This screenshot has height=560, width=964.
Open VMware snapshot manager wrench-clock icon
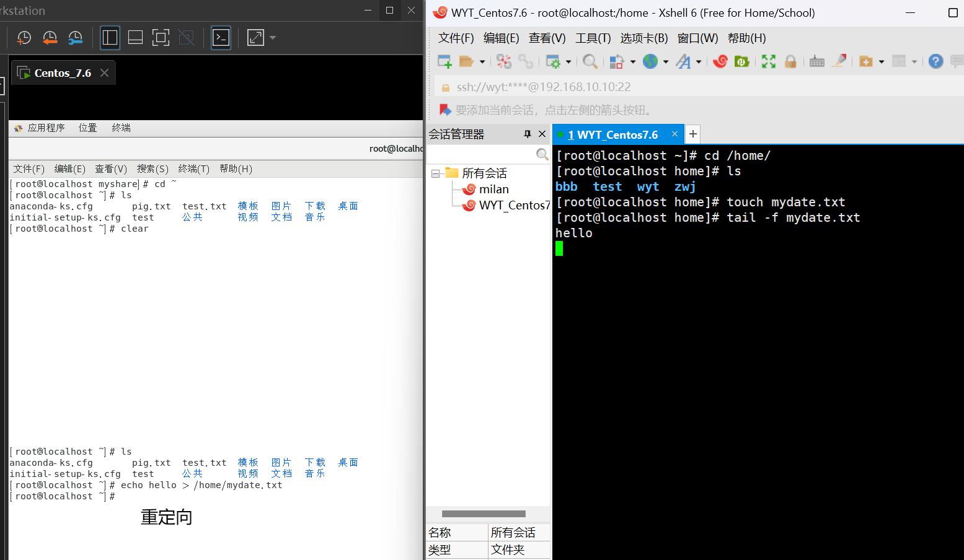(75, 38)
